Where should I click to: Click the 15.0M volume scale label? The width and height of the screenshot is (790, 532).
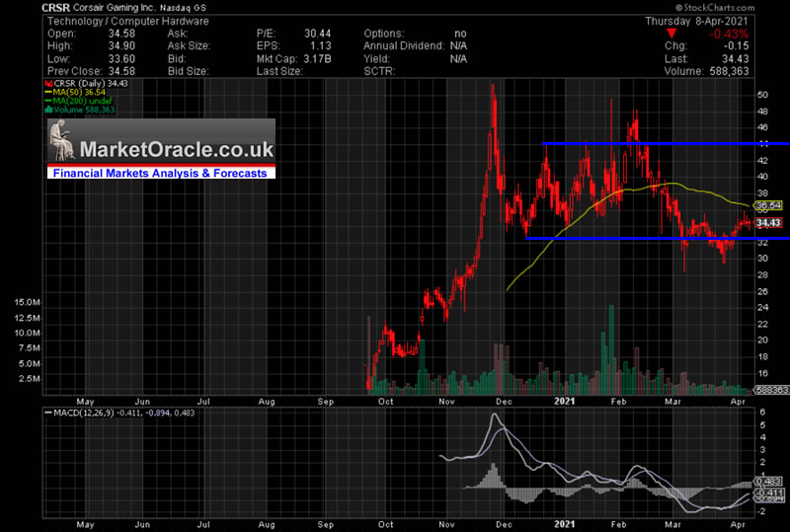tap(28, 302)
